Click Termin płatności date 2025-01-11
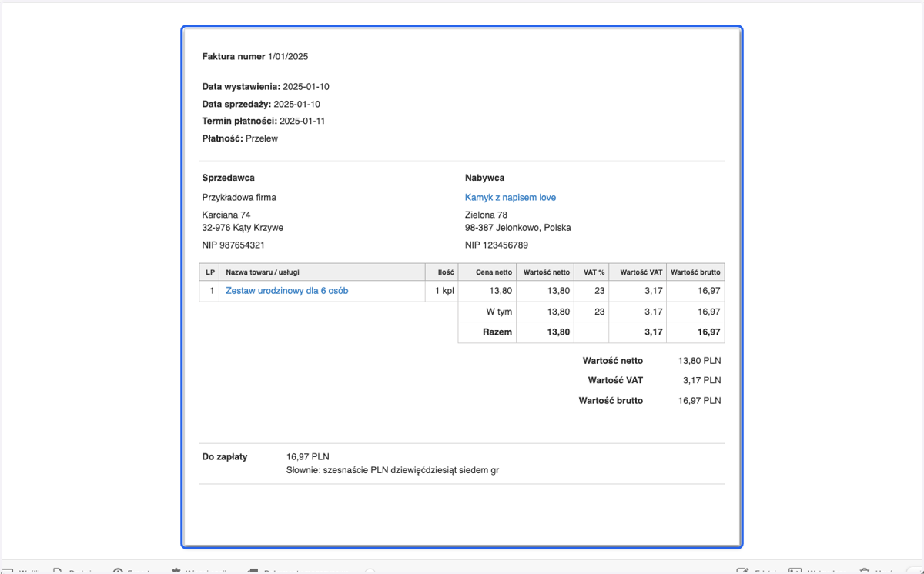The image size is (924, 574). point(303,122)
